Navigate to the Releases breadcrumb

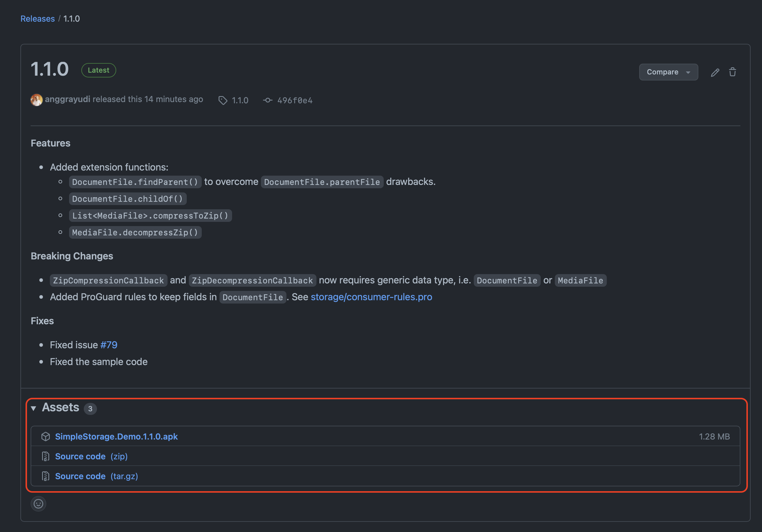click(x=38, y=19)
